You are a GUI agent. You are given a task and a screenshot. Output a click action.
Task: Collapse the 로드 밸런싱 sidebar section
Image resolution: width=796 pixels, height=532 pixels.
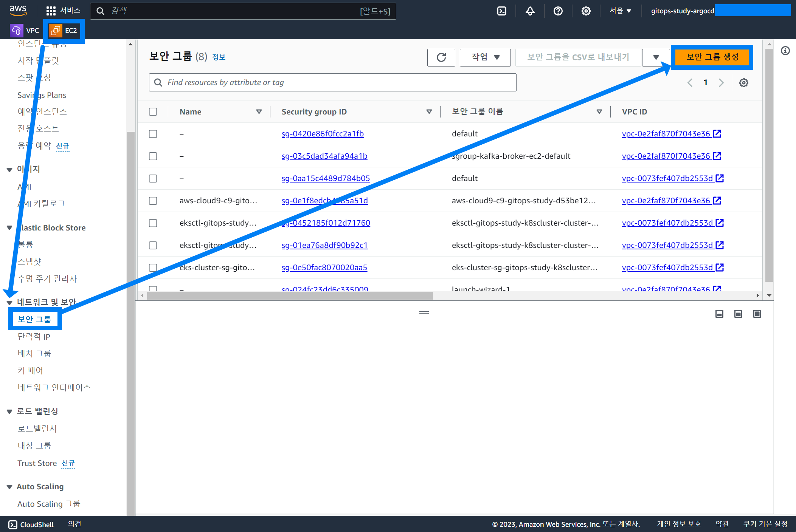9,411
